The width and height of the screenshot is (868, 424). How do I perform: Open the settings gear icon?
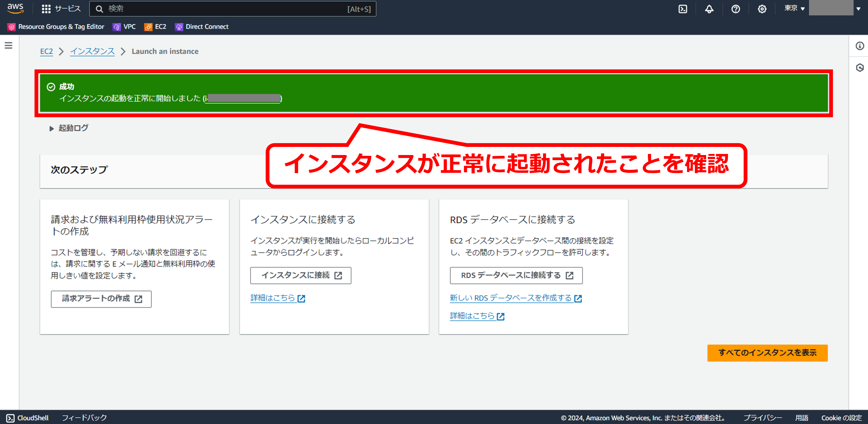pos(762,9)
